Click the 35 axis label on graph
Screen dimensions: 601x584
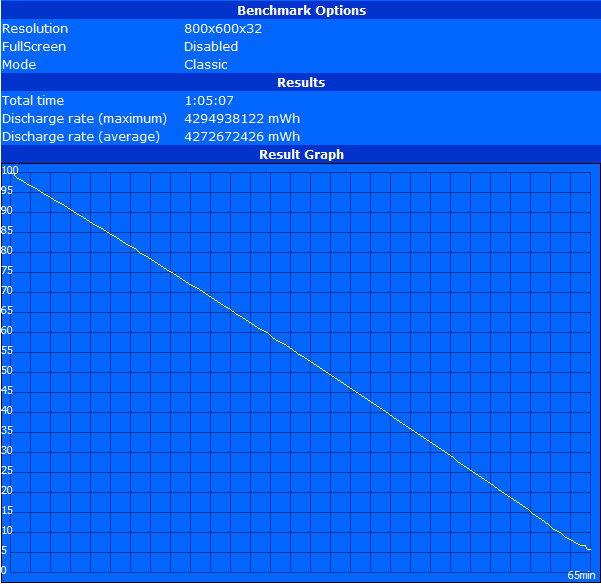[x=7, y=431]
